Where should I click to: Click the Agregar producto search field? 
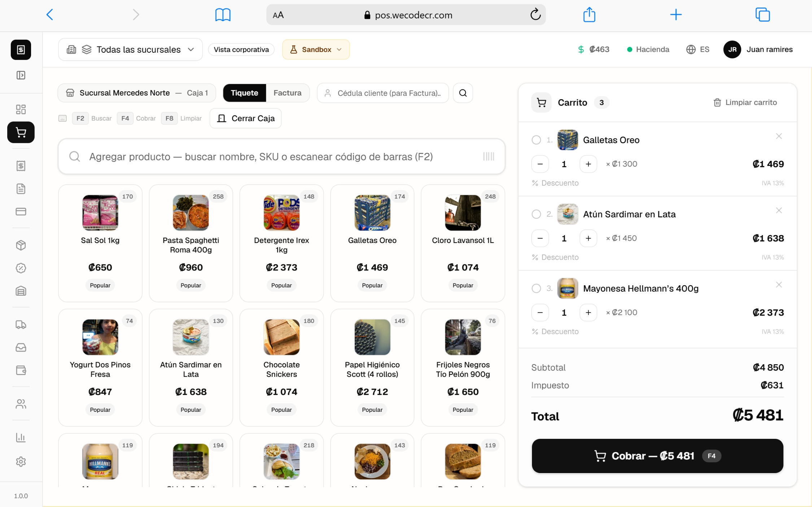coord(281,156)
